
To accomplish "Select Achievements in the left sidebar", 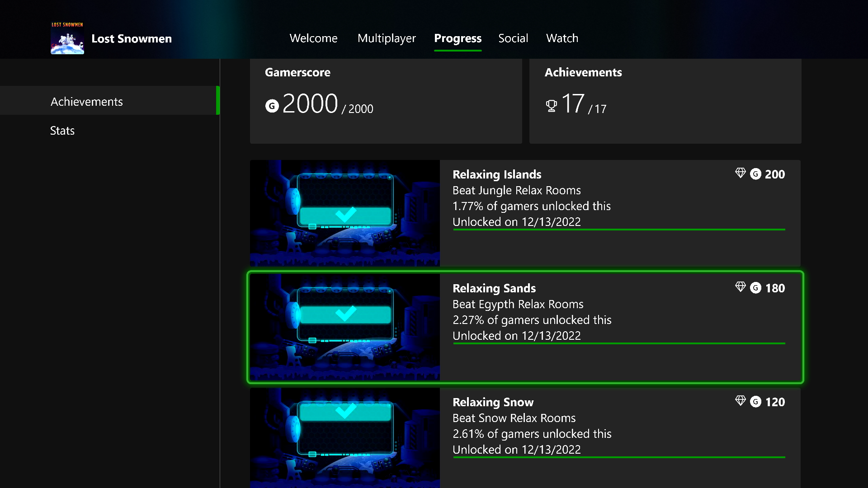I will pos(87,102).
